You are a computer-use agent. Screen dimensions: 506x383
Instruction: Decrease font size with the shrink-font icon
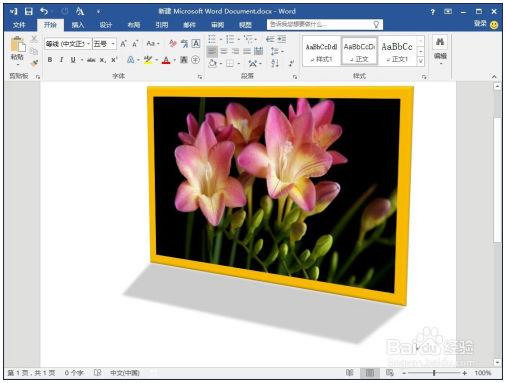point(135,44)
